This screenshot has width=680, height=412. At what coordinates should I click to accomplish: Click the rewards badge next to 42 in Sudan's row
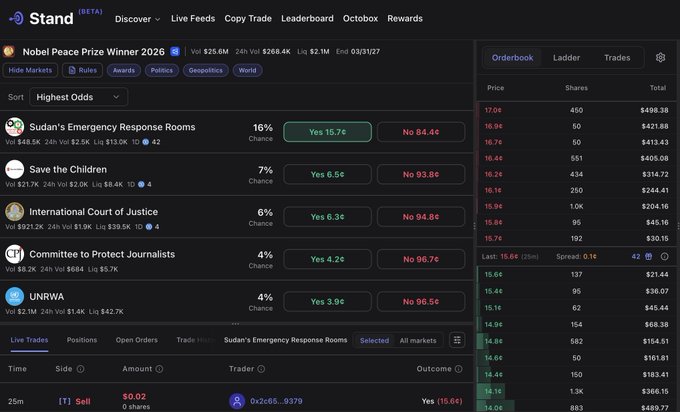coord(146,142)
